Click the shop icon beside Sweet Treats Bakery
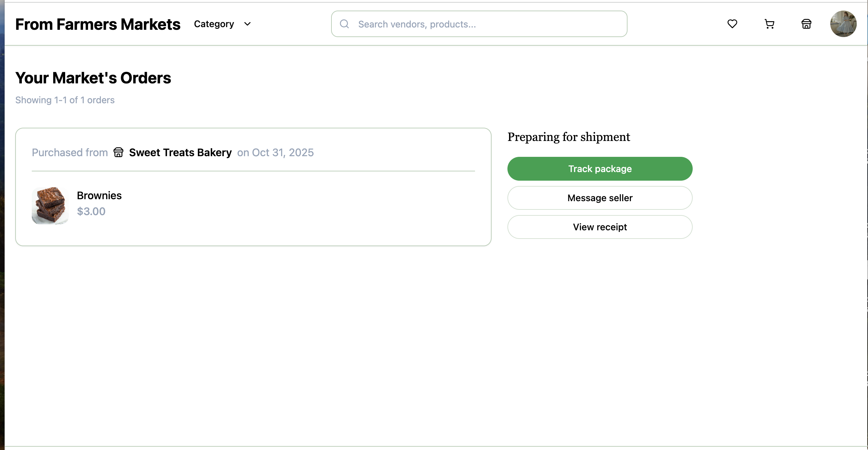The height and width of the screenshot is (450, 868). tap(118, 152)
